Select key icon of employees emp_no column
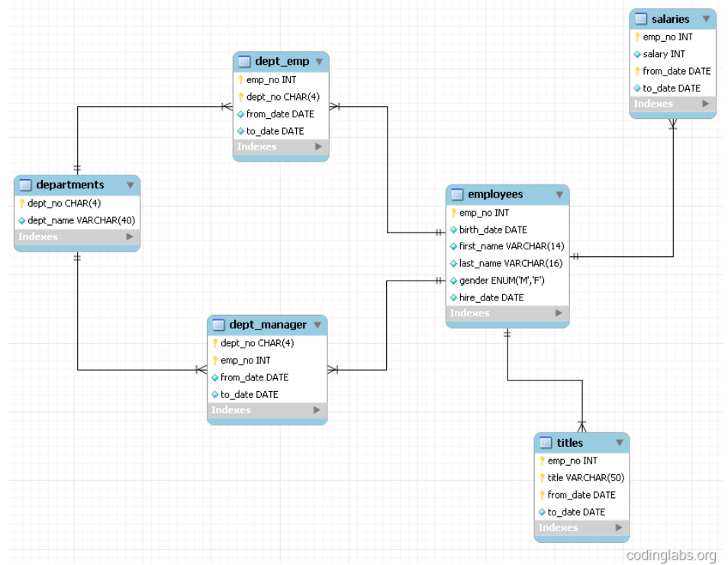 point(453,213)
